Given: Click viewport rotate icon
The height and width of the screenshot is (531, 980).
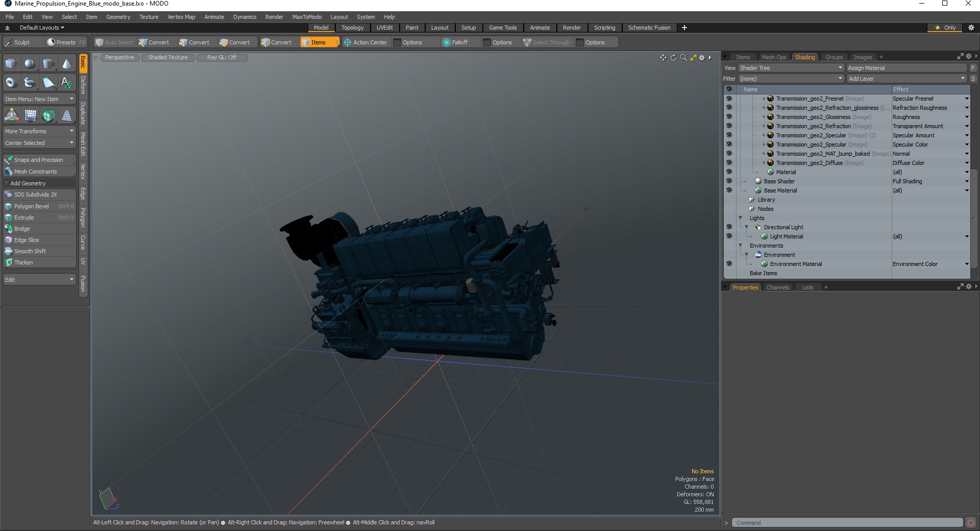Looking at the screenshot, I should pyautogui.click(x=673, y=58).
